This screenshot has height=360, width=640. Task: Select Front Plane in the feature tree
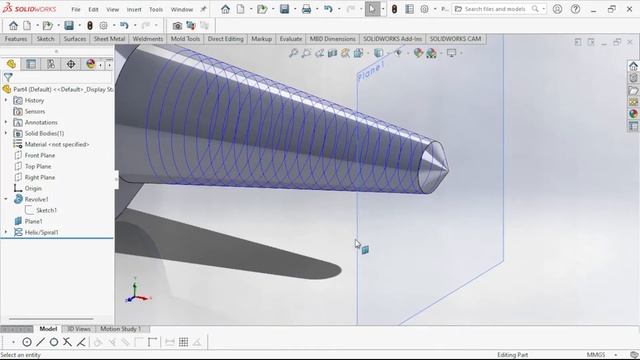click(40, 156)
